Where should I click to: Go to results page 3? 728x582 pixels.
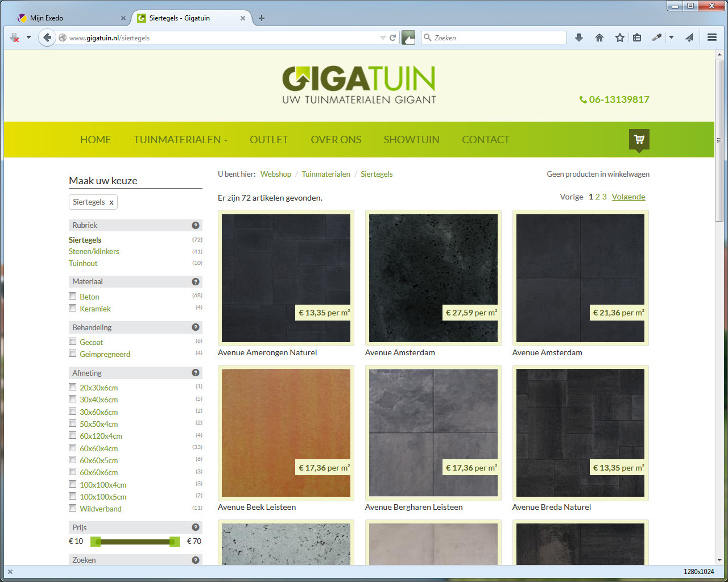pyautogui.click(x=604, y=197)
